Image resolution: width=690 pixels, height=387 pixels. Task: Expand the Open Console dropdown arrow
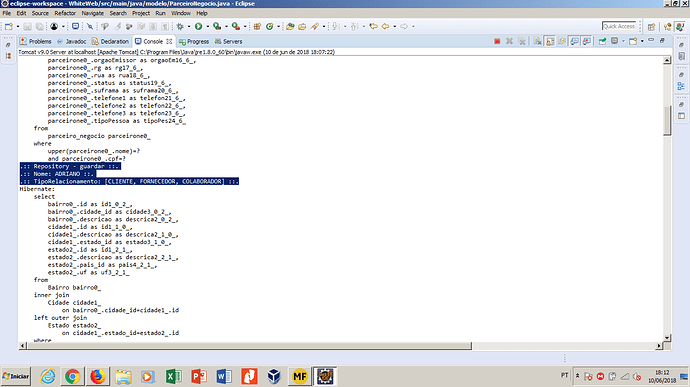[x=642, y=41]
